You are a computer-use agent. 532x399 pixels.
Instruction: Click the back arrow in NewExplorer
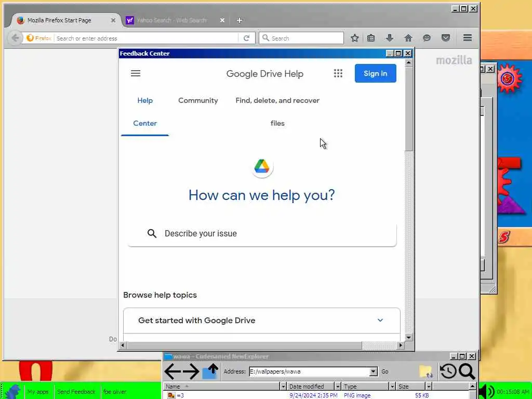[172, 371]
